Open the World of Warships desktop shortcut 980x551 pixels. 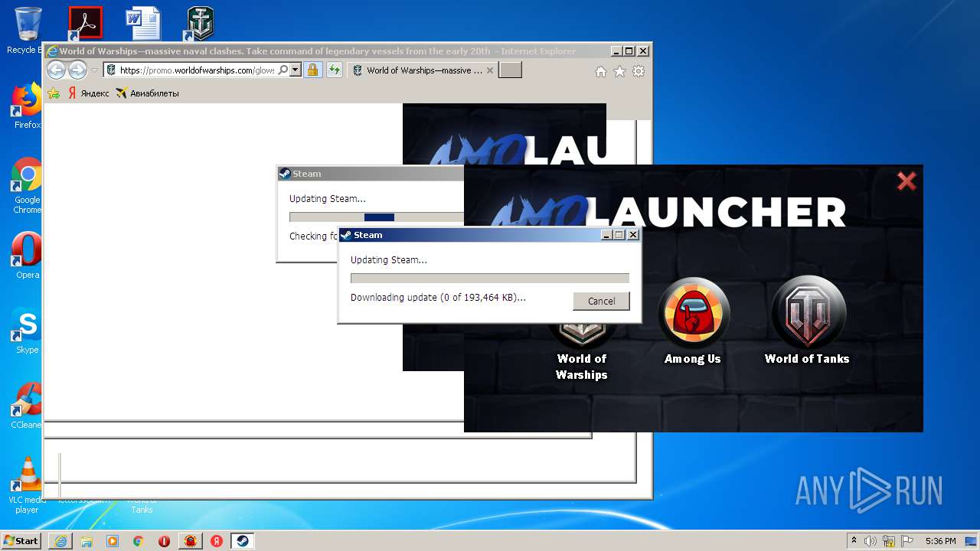(x=200, y=24)
